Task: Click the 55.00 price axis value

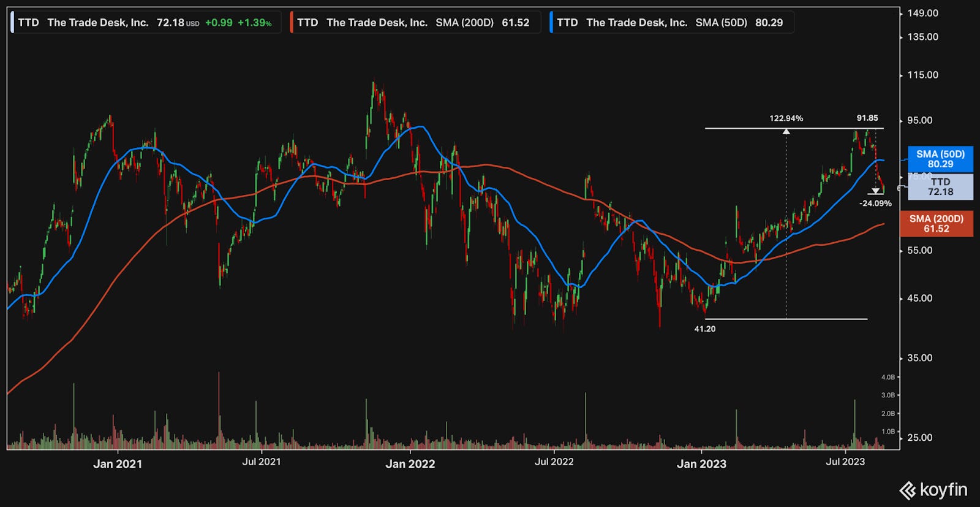Action: 920,250
